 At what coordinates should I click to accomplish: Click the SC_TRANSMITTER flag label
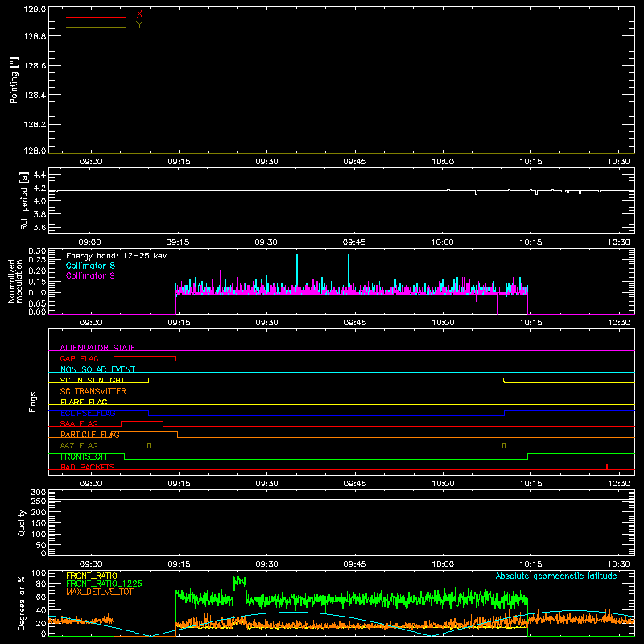[93, 391]
